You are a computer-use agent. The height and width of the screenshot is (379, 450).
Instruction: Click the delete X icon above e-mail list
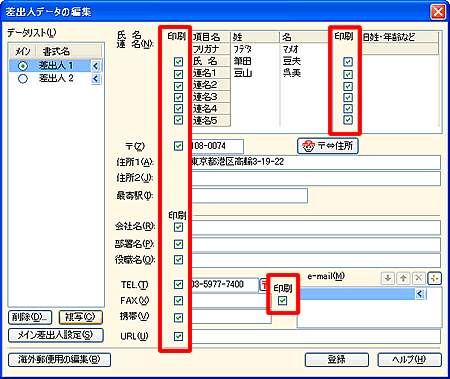tap(419, 278)
